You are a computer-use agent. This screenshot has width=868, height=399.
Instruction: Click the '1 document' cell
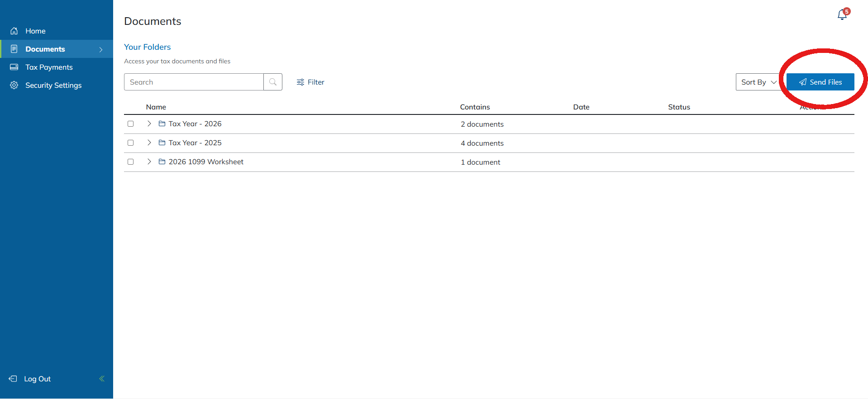(480, 162)
